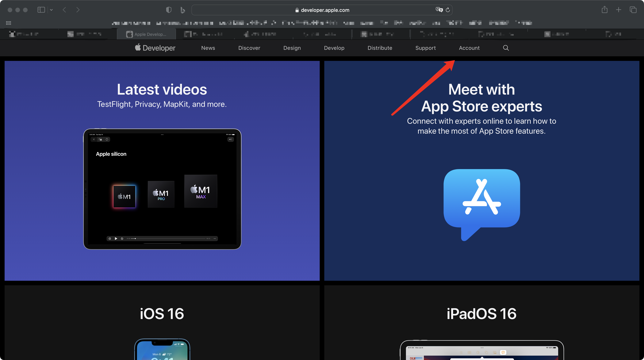
Task: Reload the page with refresh icon
Action: (448, 10)
